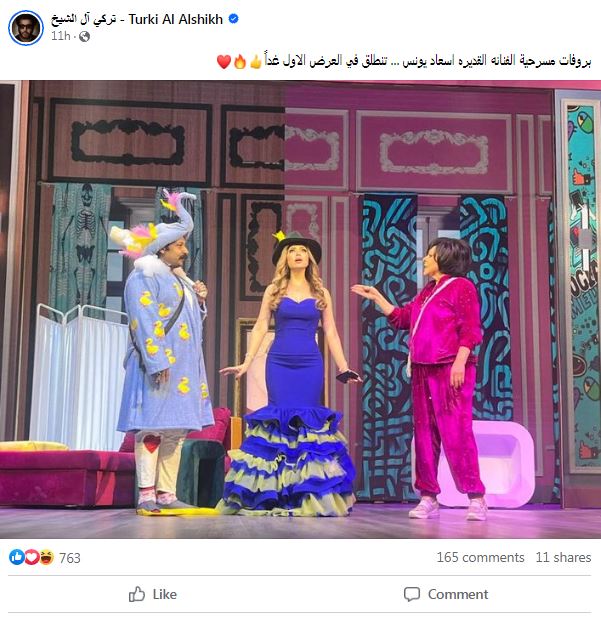Image resolution: width=601 pixels, height=617 pixels.
Task: Click the red heart emoji in caption
Action: [224, 62]
